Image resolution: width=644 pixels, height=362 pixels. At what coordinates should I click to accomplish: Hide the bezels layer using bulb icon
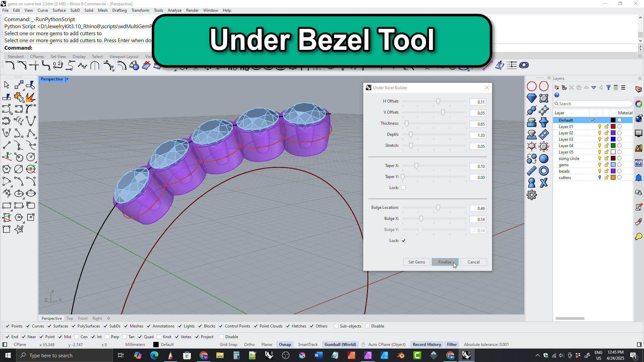[599, 171]
